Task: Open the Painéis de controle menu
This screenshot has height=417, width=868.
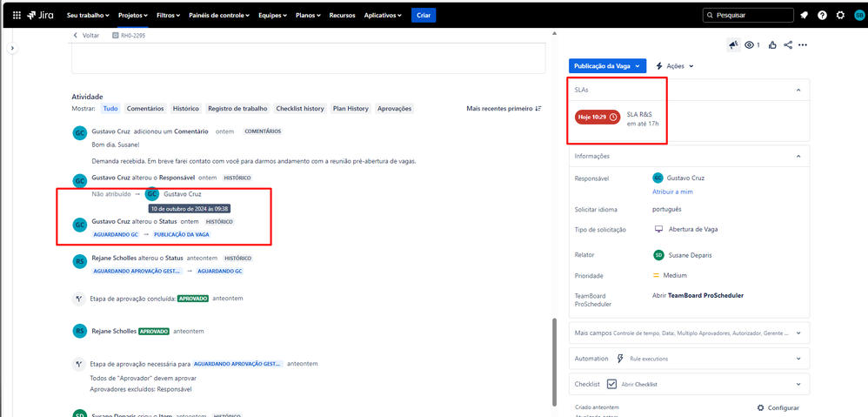Action: (219, 16)
